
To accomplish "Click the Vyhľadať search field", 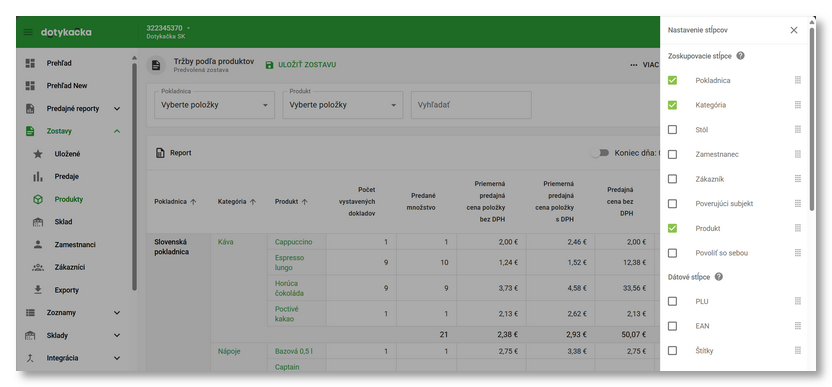I will (471, 105).
